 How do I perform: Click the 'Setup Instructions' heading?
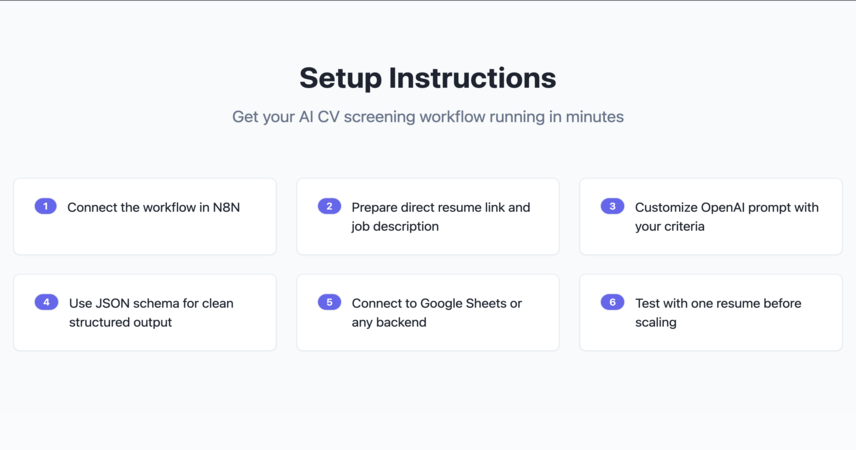[x=427, y=78]
